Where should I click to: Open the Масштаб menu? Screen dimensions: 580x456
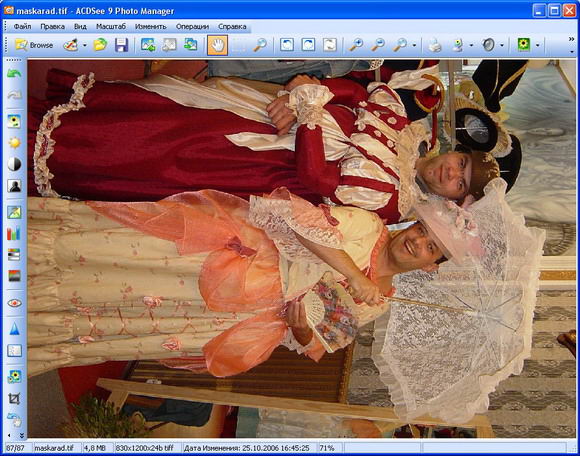[x=111, y=27]
